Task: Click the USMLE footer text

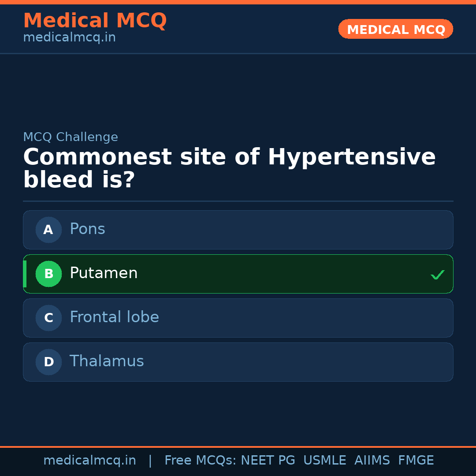Action: pos(324,461)
